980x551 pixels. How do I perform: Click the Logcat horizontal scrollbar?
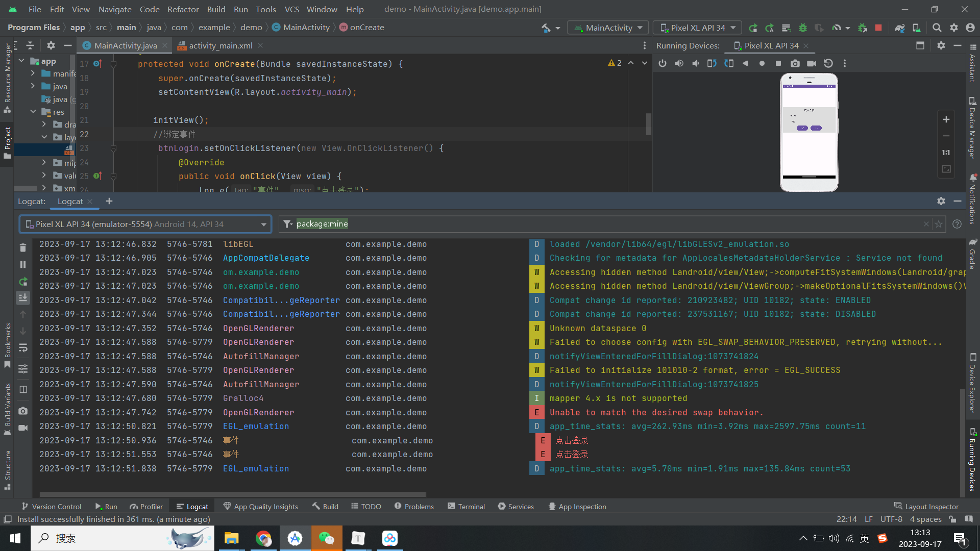232,494
